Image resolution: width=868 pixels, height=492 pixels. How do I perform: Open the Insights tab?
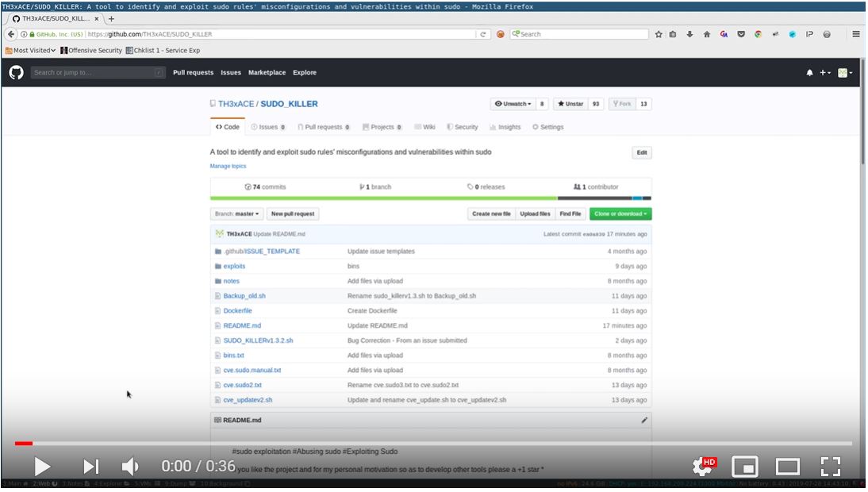click(505, 127)
